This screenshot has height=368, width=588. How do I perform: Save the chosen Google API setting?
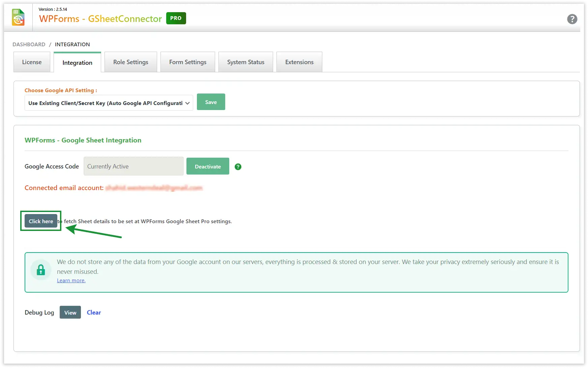[x=211, y=102]
